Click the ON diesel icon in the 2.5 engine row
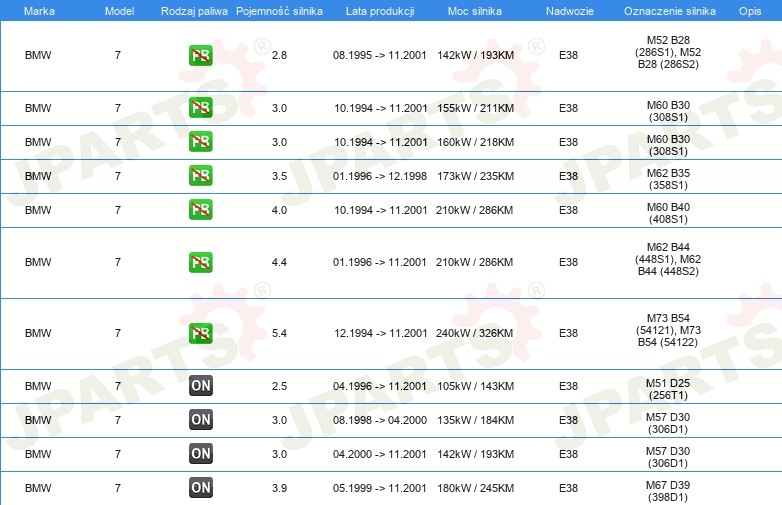 (200, 386)
